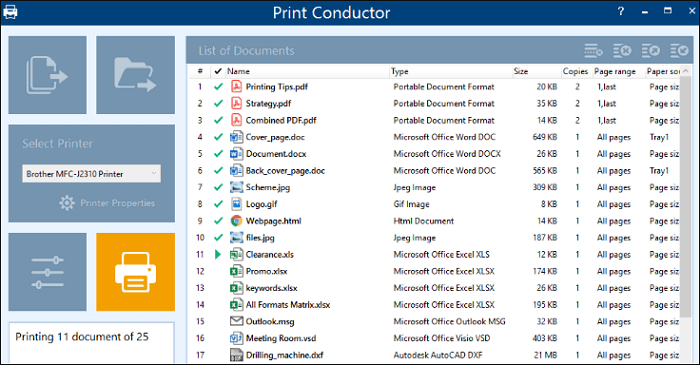Screen dimensions: 700x365
Task: Click the Logo.gif file icon
Action: (x=236, y=204)
